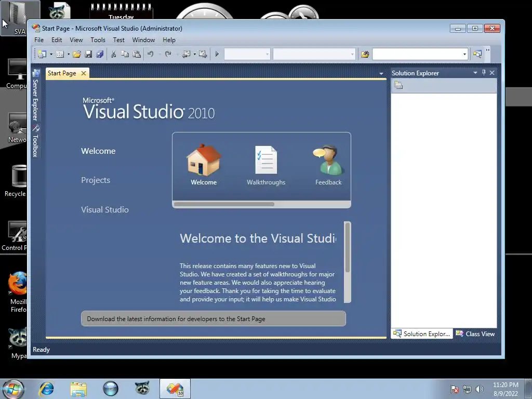Click the volume speaker tray icon
This screenshot has height=399, width=532.
pos(480,389)
